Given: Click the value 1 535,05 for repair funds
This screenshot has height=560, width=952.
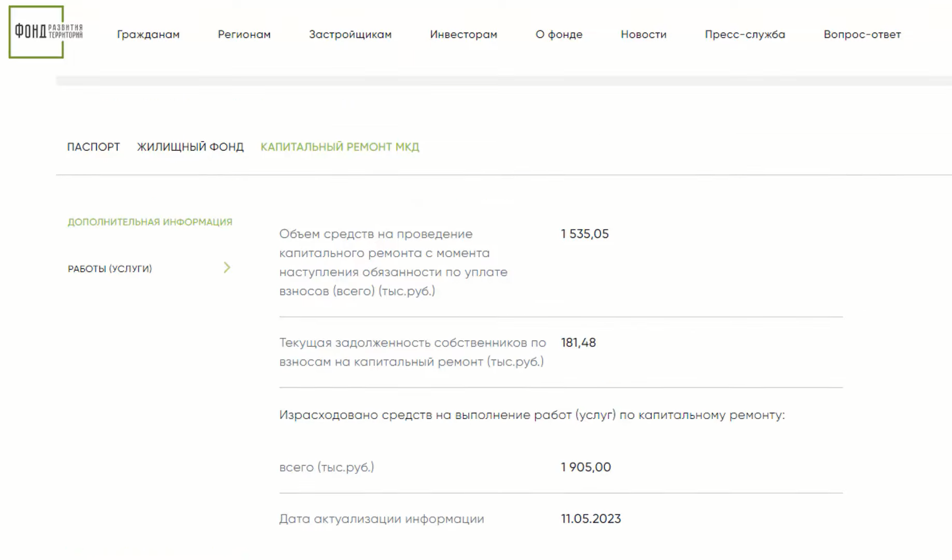Looking at the screenshot, I should (584, 234).
